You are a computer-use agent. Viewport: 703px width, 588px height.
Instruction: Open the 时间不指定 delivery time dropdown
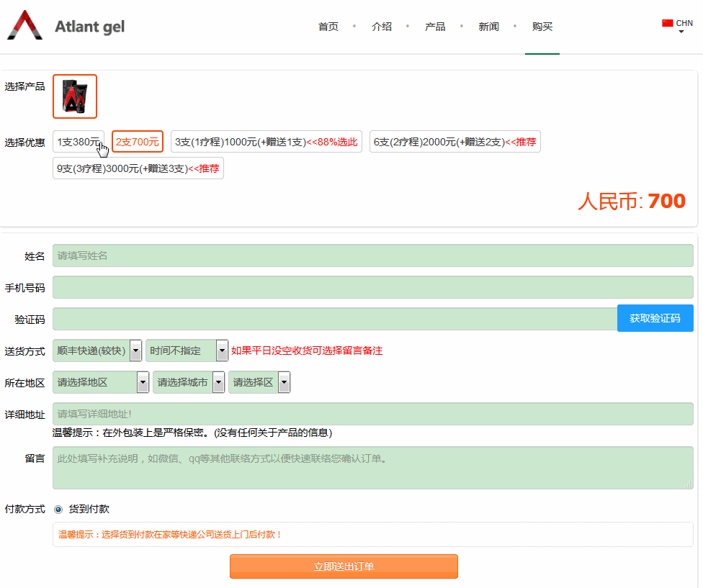click(x=222, y=350)
